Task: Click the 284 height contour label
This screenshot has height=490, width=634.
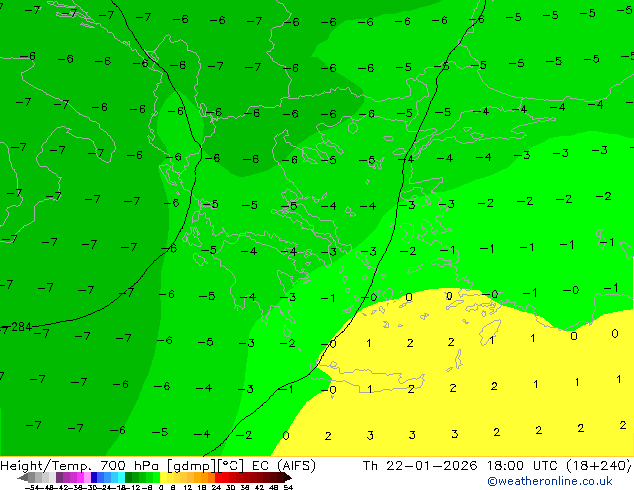Action: [x=21, y=327]
